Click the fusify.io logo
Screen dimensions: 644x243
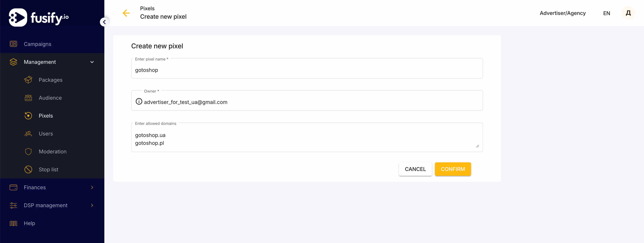click(x=39, y=17)
